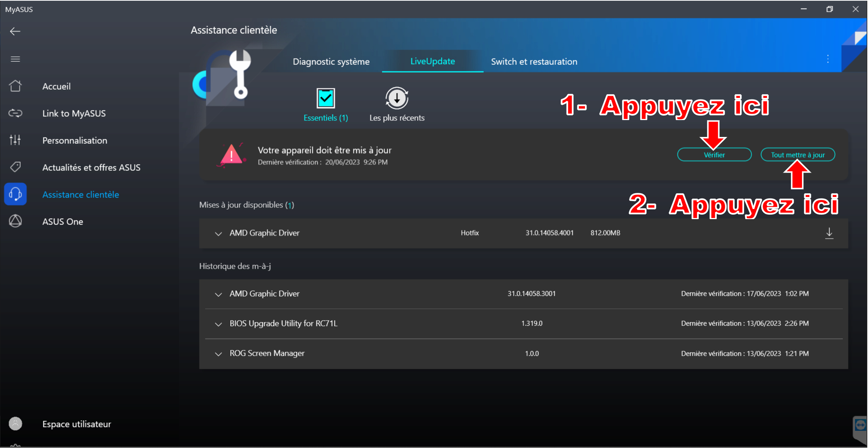Image resolution: width=868 pixels, height=448 pixels.
Task: Click the Mises à jour disponibles (1) heading
Action: pyautogui.click(x=247, y=205)
